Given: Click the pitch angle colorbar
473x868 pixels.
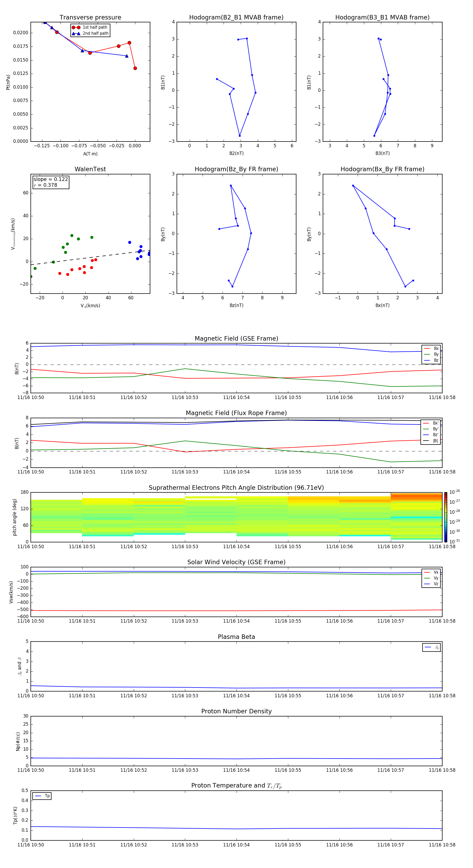Looking at the screenshot, I should [446, 517].
